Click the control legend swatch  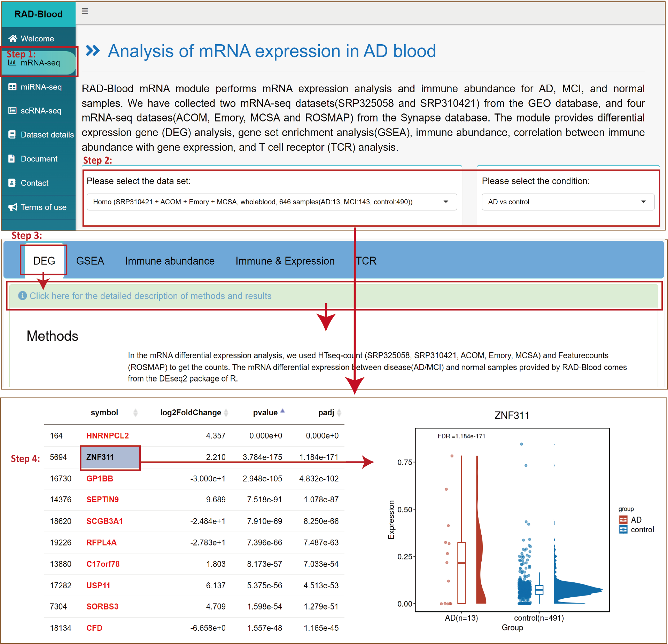pyautogui.click(x=623, y=529)
